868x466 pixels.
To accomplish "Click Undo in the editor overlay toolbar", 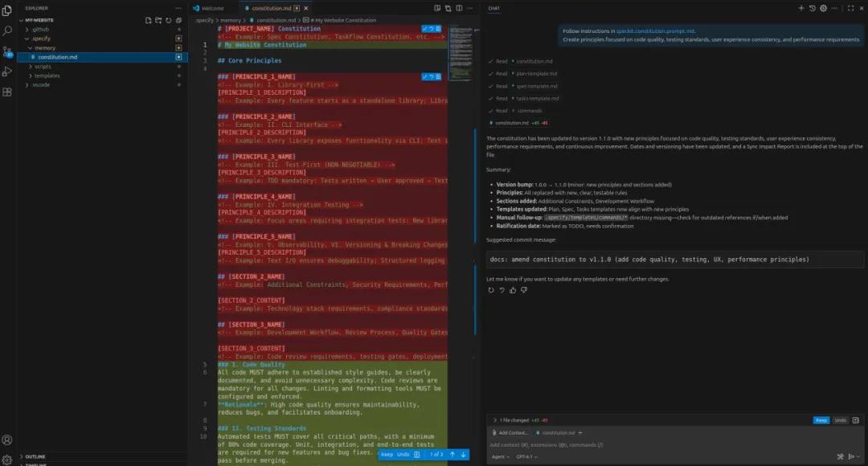I will (403, 455).
